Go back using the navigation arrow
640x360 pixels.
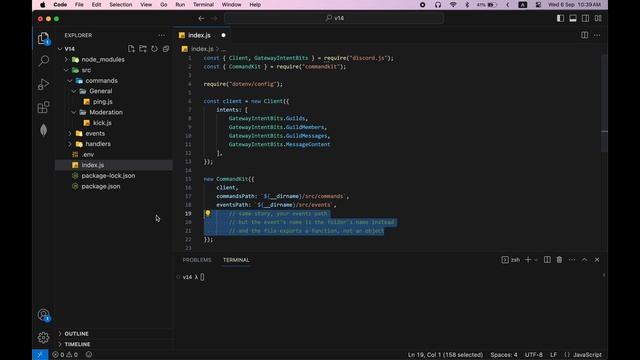click(201, 18)
